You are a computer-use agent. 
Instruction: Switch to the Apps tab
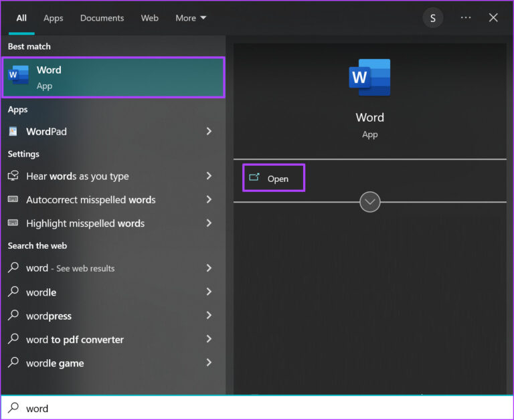(54, 18)
